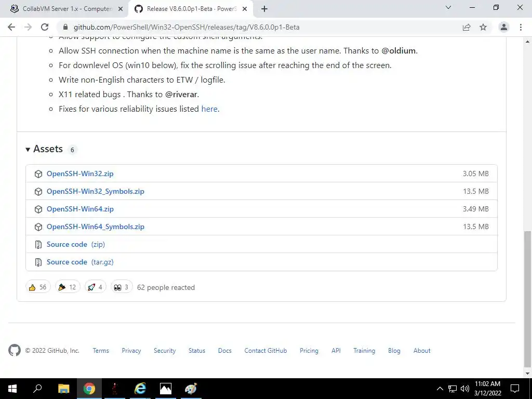Open the API footer link
This screenshot has width=532, height=399.
click(x=336, y=351)
